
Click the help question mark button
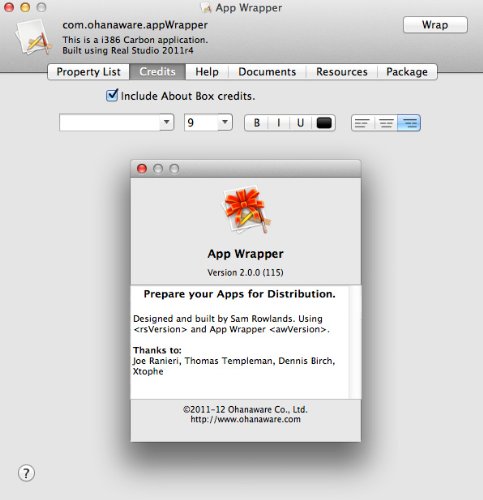tap(26, 473)
